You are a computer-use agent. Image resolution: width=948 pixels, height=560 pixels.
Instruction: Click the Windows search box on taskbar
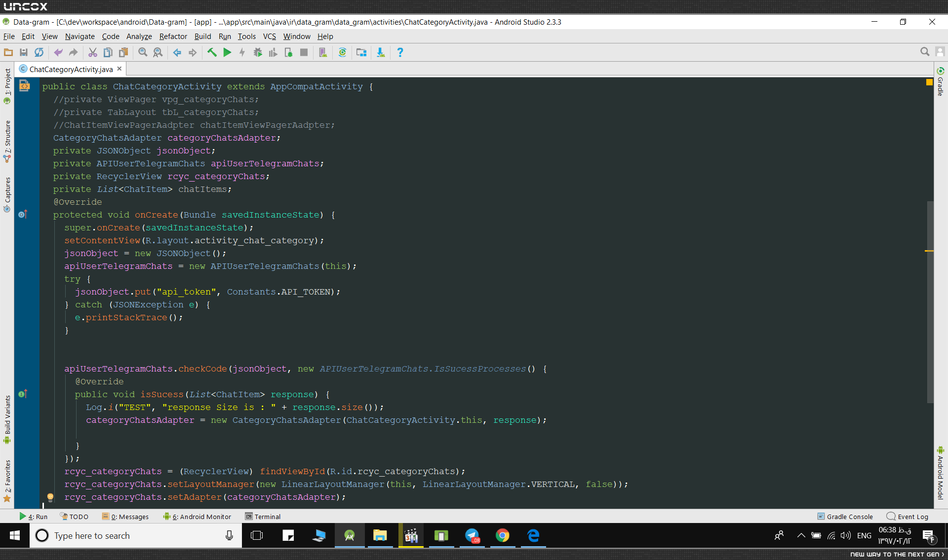(136, 535)
